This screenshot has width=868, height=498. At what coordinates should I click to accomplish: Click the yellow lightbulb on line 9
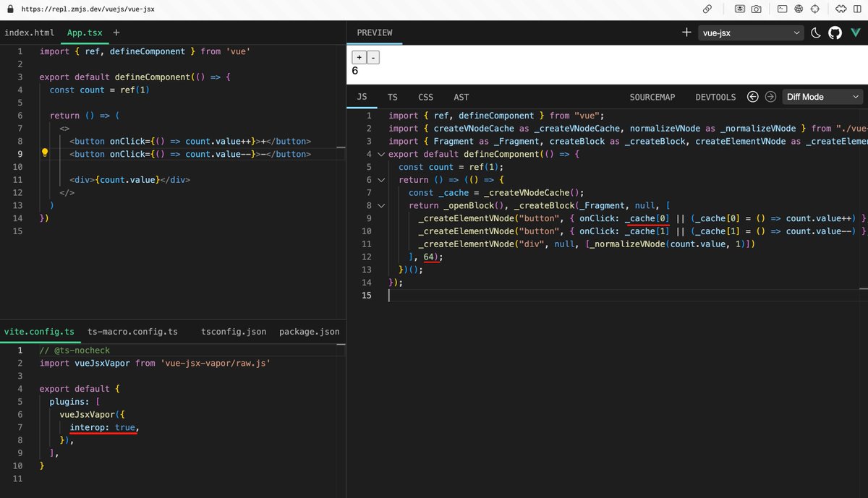pos(44,153)
